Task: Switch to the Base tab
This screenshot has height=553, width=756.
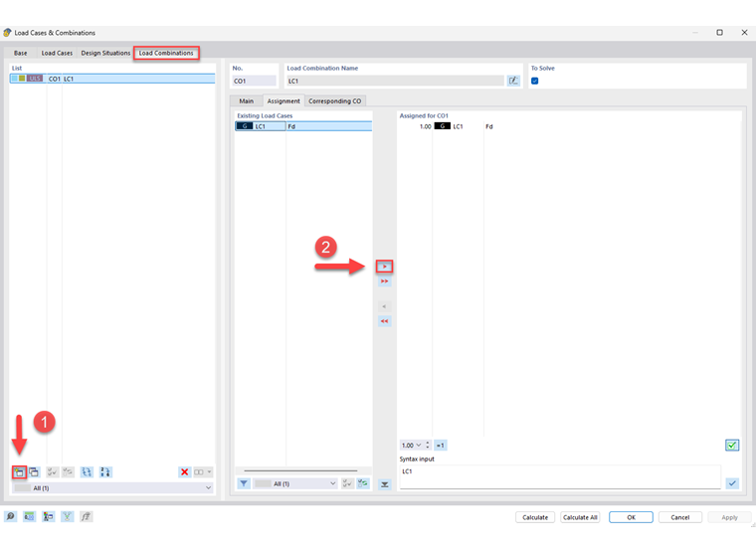Action: [20, 53]
